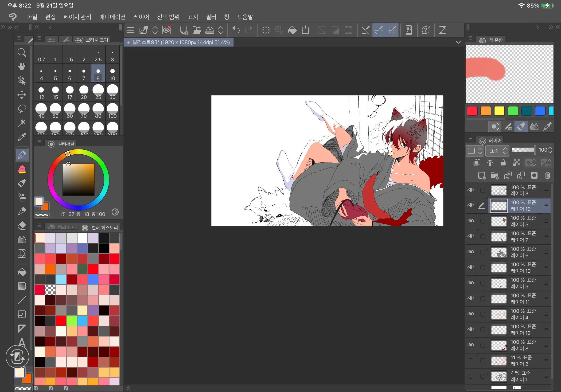
Task: Select the Eyedropper tool
Action: pyautogui.click(x=22, y=137)
